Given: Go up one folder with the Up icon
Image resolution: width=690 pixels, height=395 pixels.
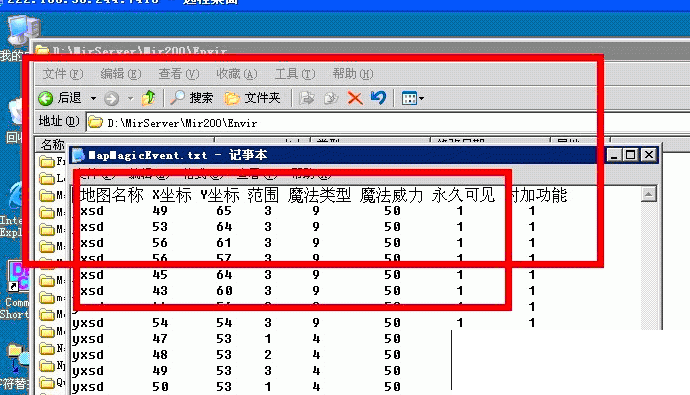Looking at the screenshot, I should [148, 98].
